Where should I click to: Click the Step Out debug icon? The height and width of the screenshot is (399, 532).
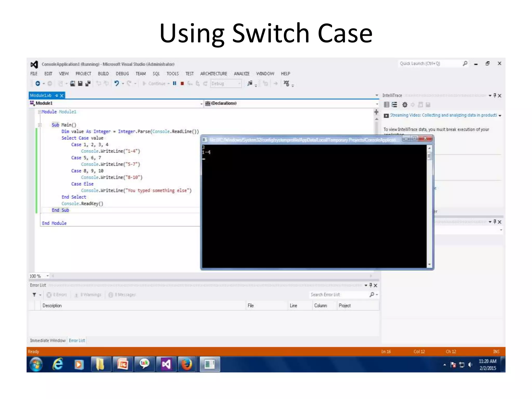click(205, 83)
